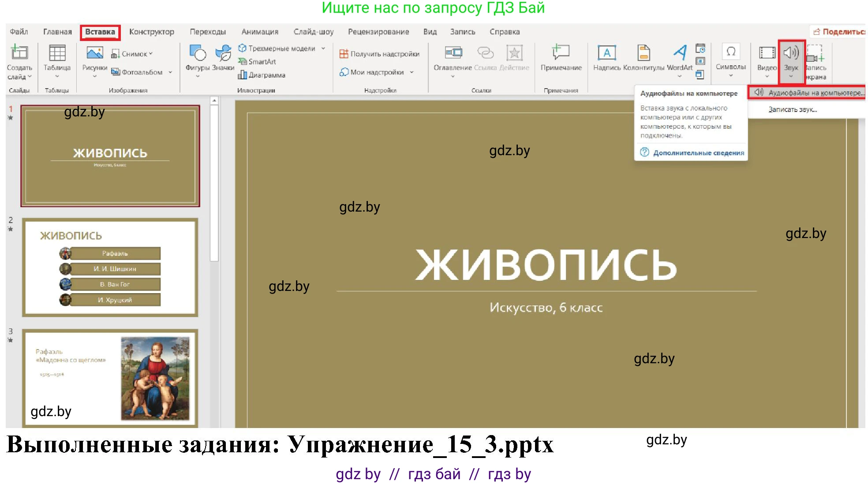Insert pictures via Рисунки

(94, 61)
